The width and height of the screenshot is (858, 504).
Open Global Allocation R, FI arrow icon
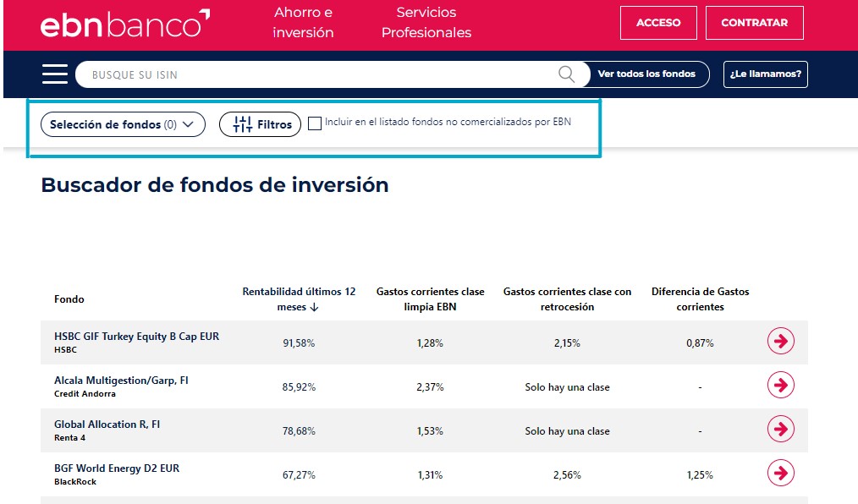tap(780, 429)
